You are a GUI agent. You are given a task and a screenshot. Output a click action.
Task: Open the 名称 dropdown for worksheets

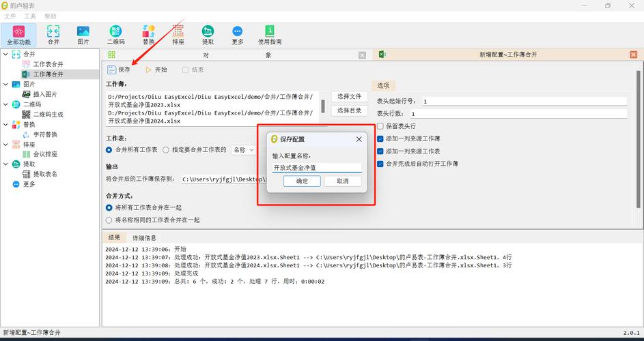pyautogui.click(x=244, y=150)
